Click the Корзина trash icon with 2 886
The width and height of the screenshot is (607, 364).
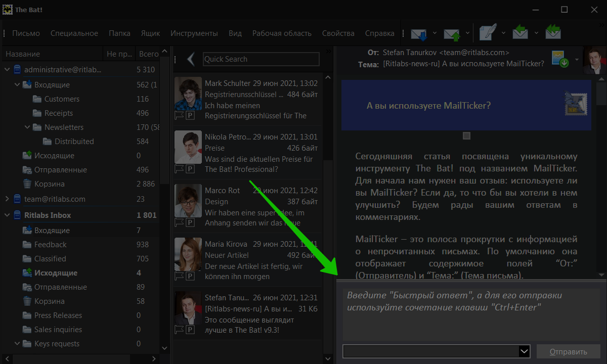(27, 184)
